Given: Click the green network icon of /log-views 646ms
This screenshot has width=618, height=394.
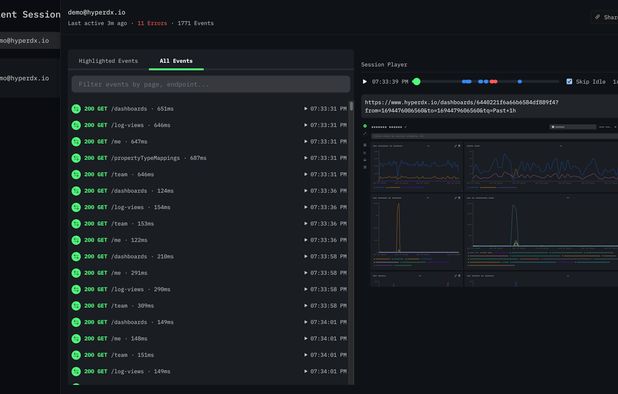Looking at the screenshot, I should 76,125.
